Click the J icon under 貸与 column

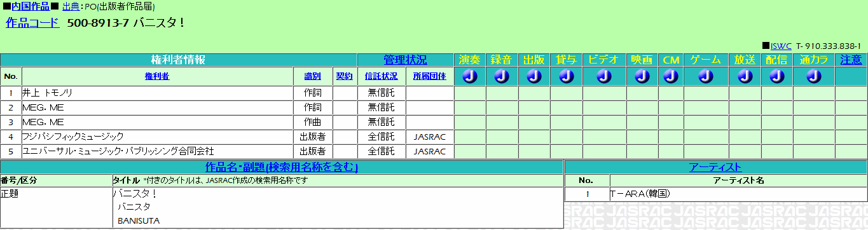(566, 76)
